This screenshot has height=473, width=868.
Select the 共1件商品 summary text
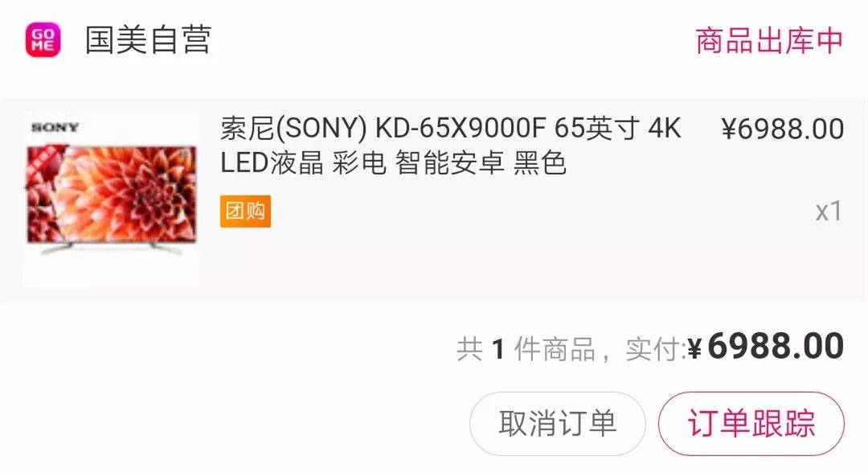tap(526, 349)
